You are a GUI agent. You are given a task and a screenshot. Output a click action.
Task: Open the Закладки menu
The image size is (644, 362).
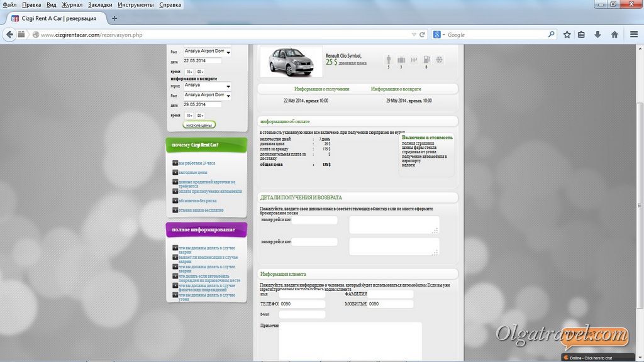(x=100, y=4)
